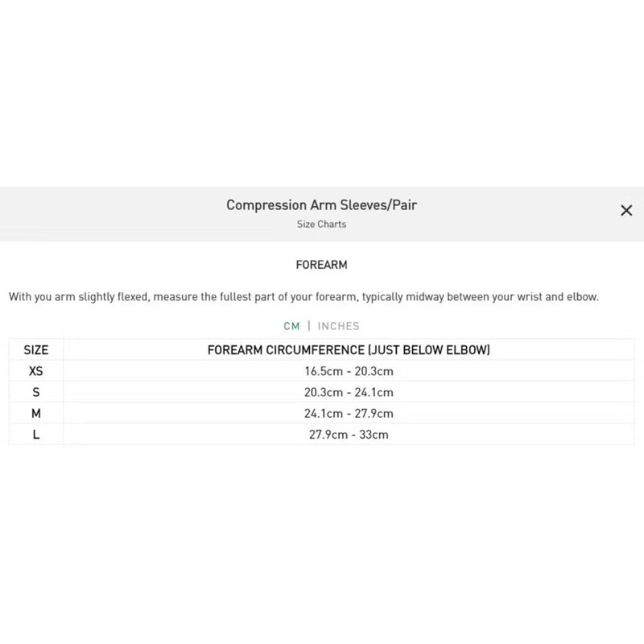
Task: Click the FOREARM CIRCUMFERENCE column header
Action: (x=349, y=350)
